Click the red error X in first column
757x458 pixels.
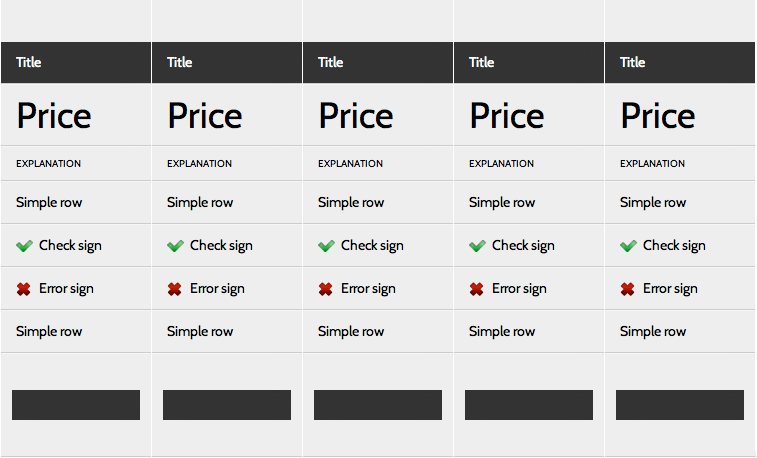pos(24,289)
